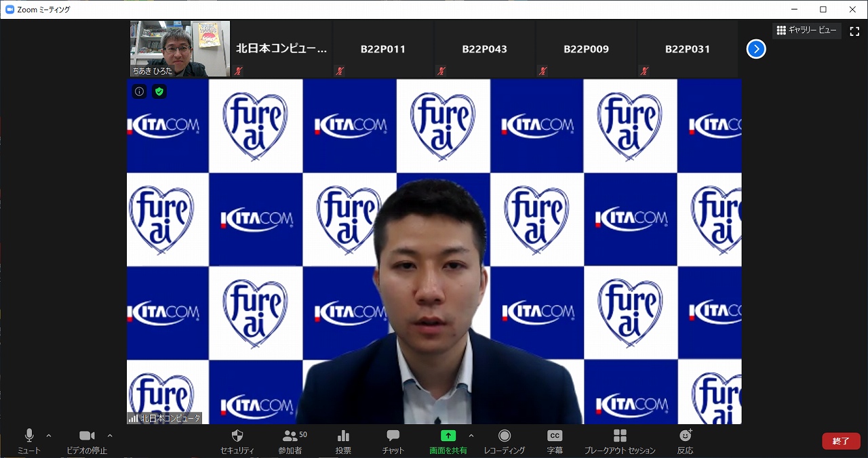Viewport: 868px width, 458px height.
Task: Select the B22P043 participant tile
Action: (484, 49)
